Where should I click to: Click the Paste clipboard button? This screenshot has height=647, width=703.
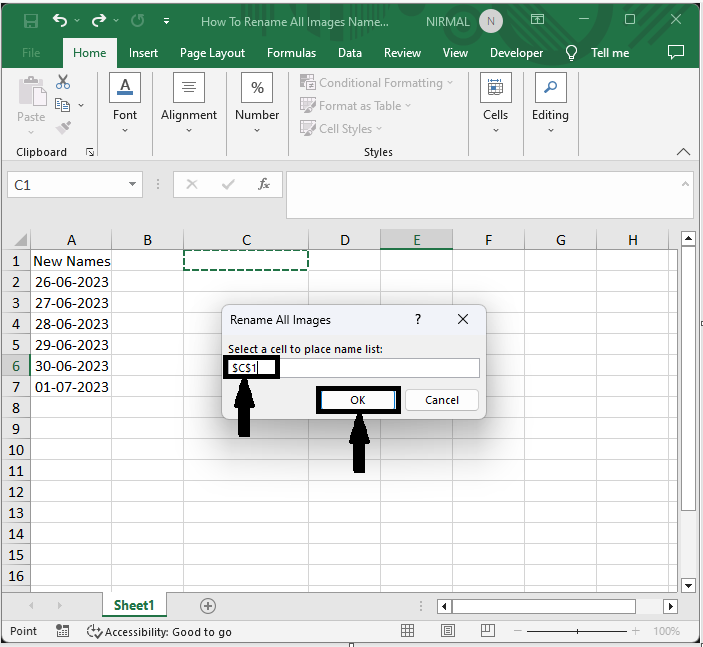(31, 105)
